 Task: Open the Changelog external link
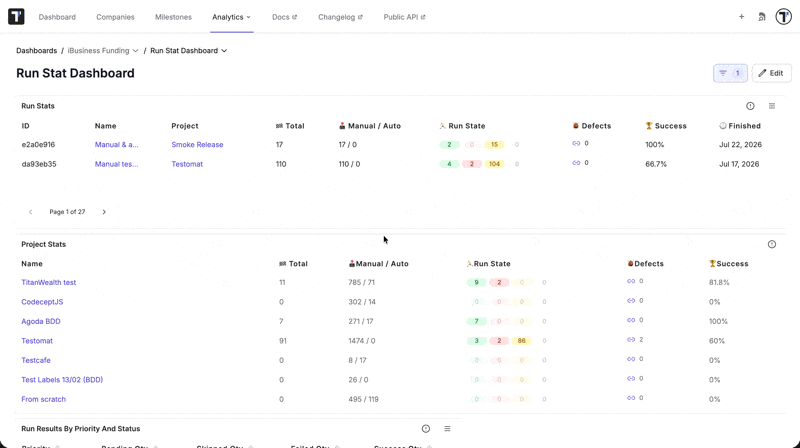[340, 17]
